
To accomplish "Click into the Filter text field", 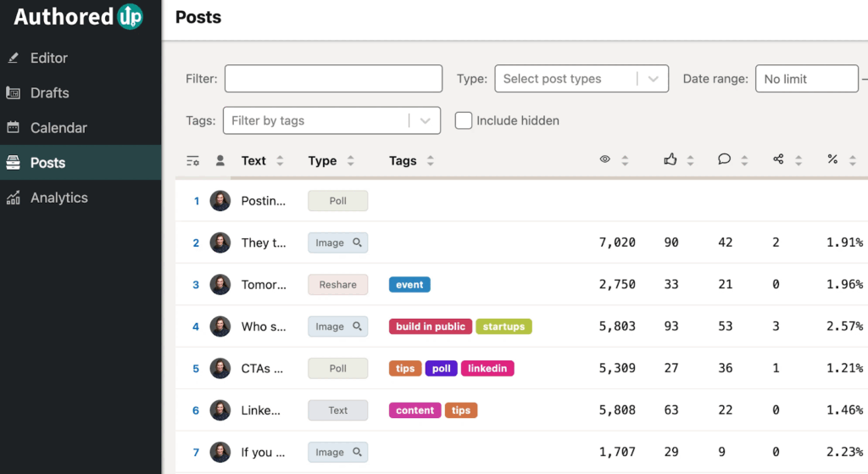I will pos(333,79).
